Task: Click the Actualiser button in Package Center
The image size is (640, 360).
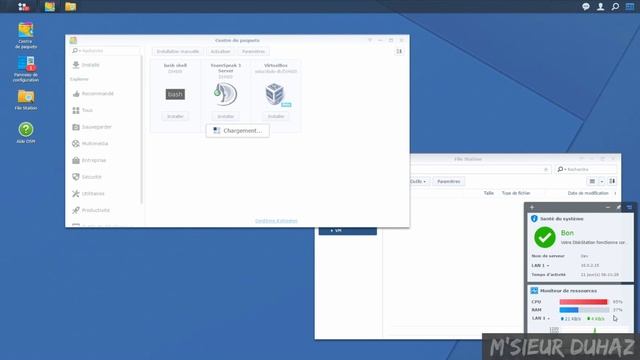Action: coord(220,51)
